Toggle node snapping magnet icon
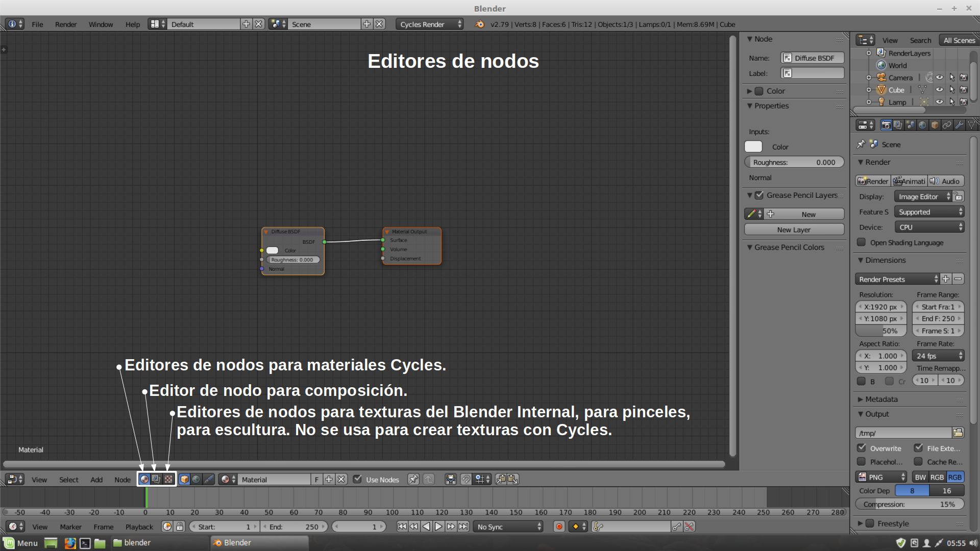The image size is (980, 551). tap(466, 479)
